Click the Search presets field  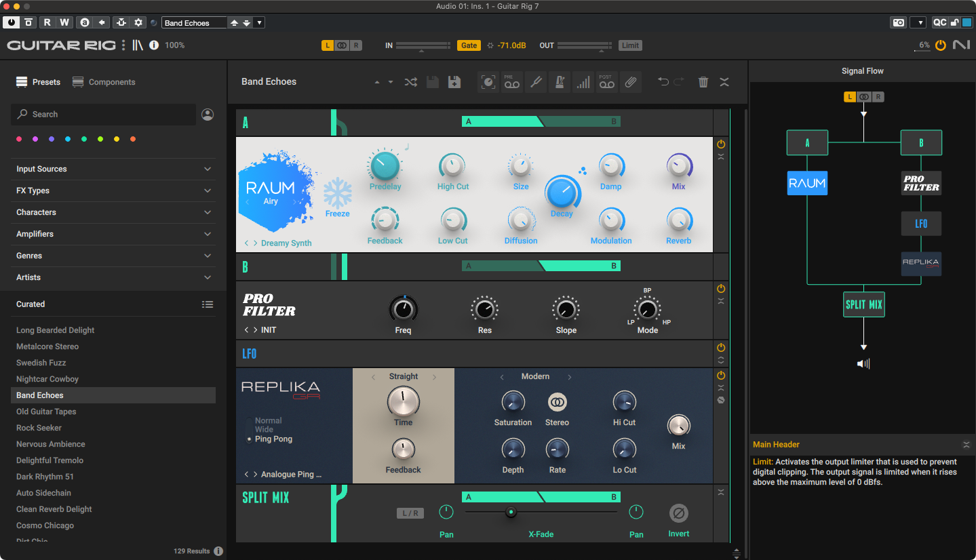click(103, 115)
